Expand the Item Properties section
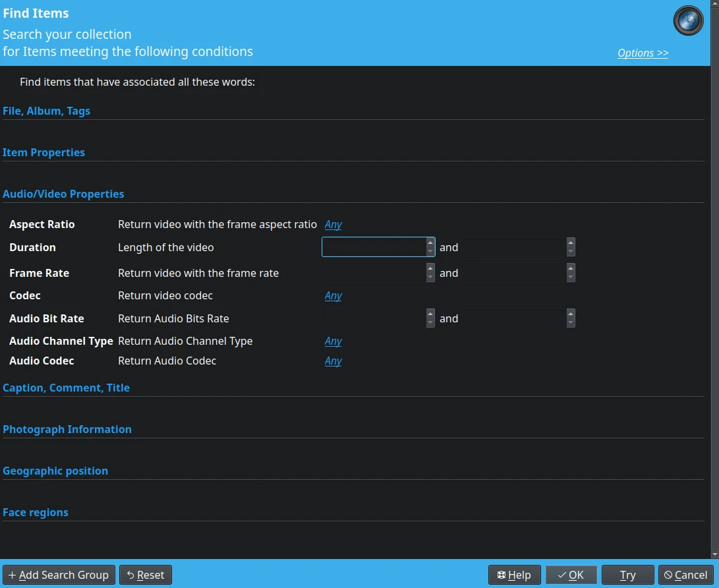The width and height of the screenshot is (719, 588). (43, 152)
